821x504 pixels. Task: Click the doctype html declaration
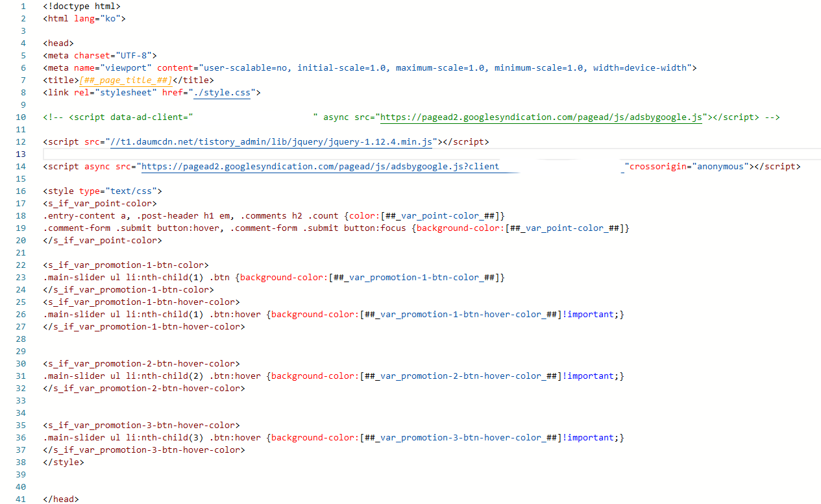click(x=82, y=6)
